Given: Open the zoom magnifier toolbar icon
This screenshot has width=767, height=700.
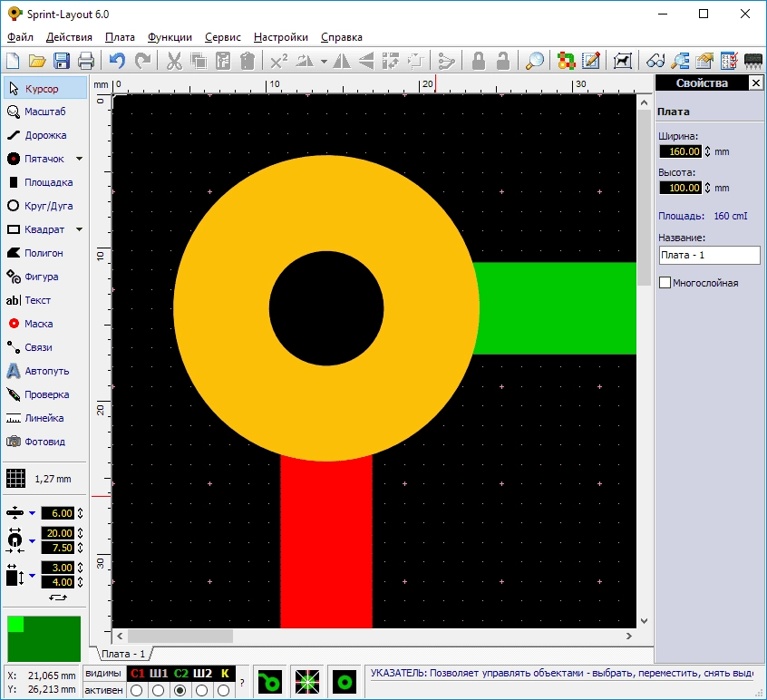Looking at the screenshot, I should click(535, 61).
